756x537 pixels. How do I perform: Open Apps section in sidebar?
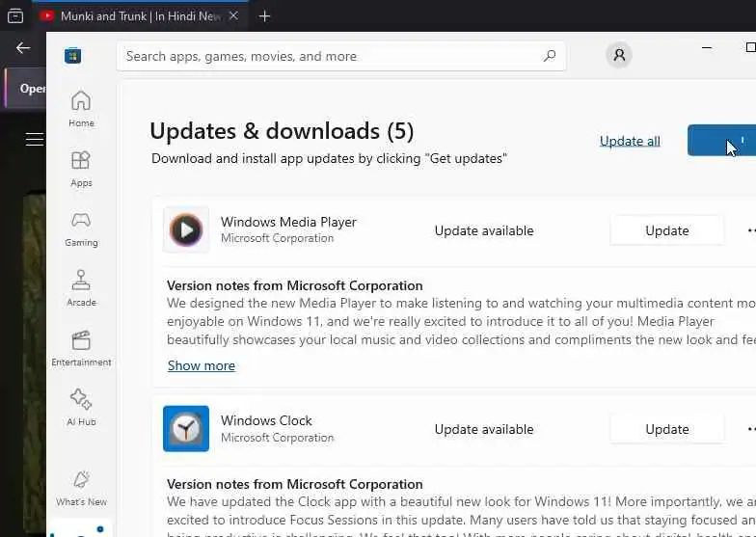[x=81, y=169]
